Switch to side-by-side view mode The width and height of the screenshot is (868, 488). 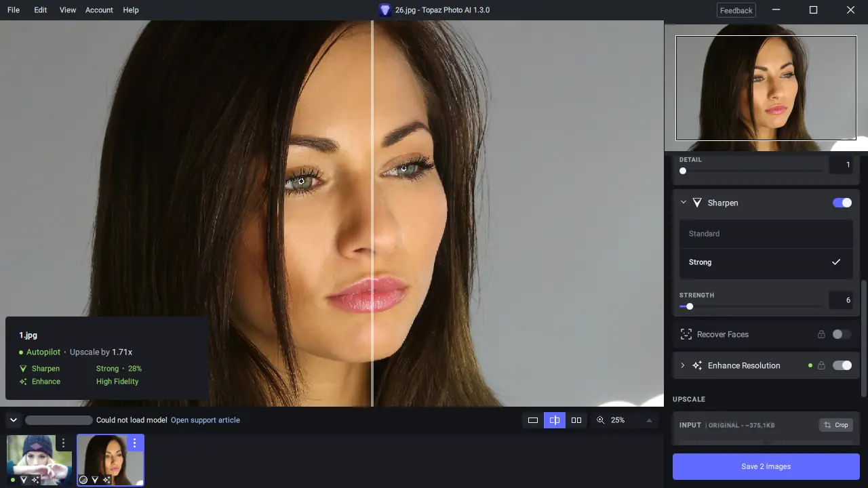pos(576,420)
